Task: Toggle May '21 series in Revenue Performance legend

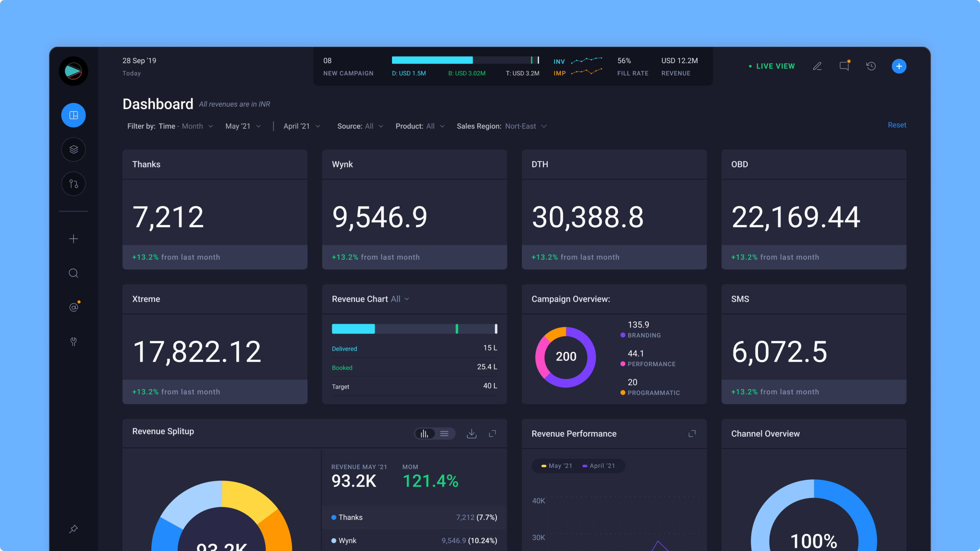Action: coord(557,466)
